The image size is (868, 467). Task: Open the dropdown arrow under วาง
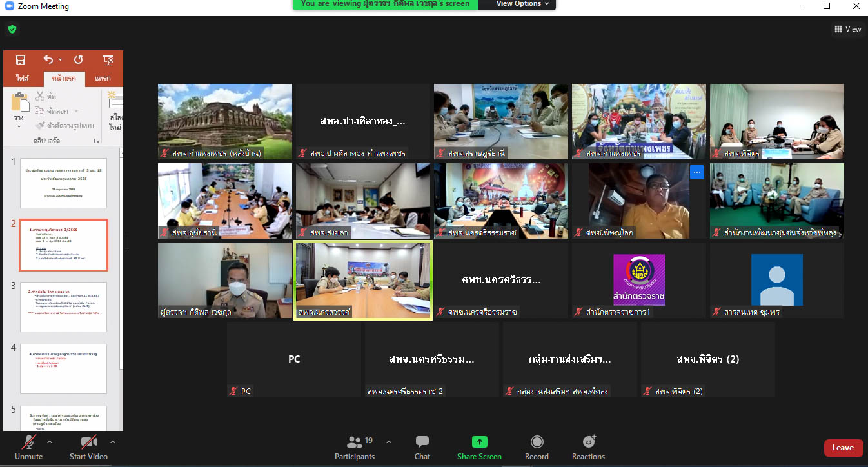coord(19,126)
